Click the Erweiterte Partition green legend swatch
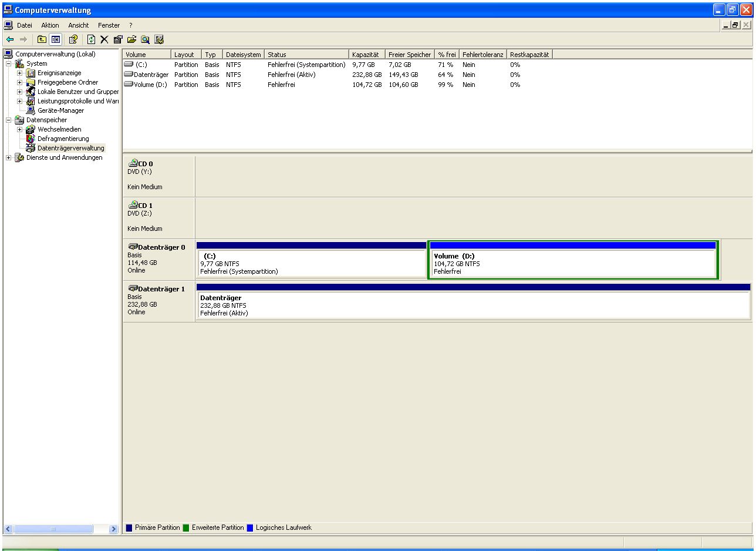The image size is (756, 551). point(186,528)
